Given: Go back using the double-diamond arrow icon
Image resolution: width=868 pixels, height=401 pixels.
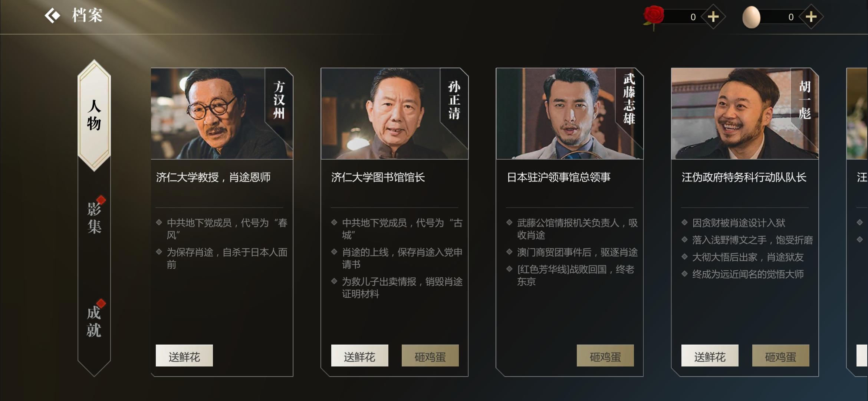Looking at the screenshot, I should coord(52,16).
